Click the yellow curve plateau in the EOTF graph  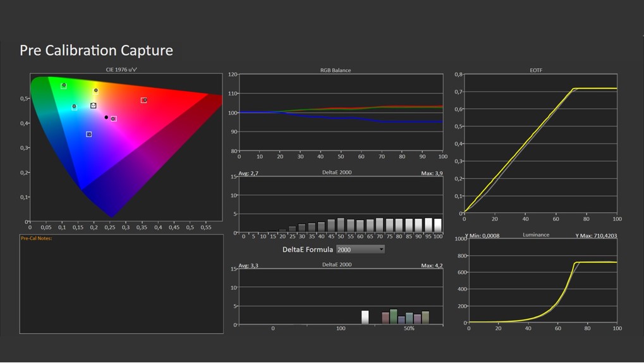pyautogui.click(x=594, y=89)
